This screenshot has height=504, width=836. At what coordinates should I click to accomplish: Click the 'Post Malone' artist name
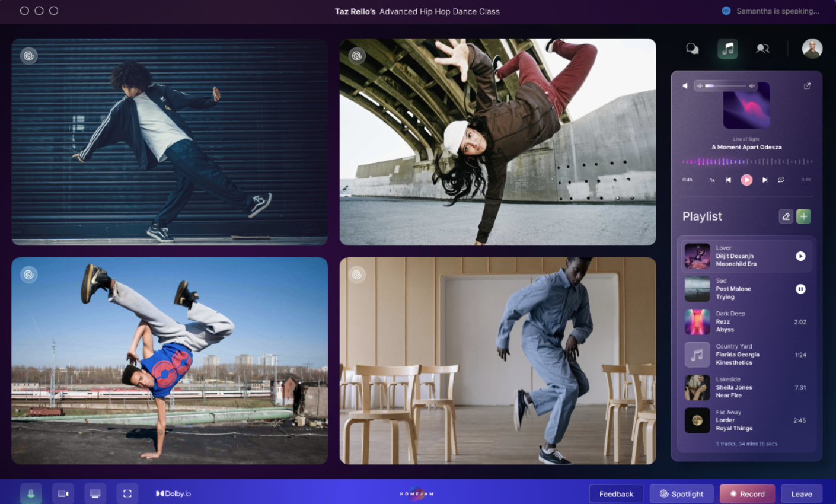[x=733, y=289]
